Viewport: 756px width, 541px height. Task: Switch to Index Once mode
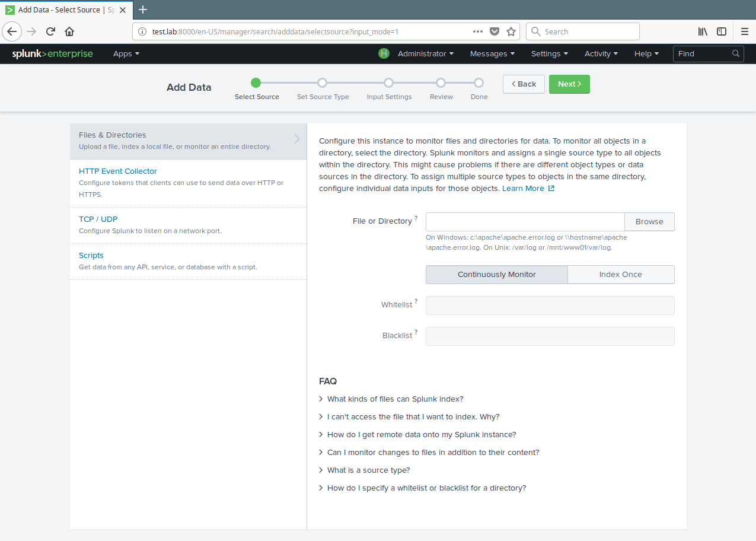(x=620, y=275)
